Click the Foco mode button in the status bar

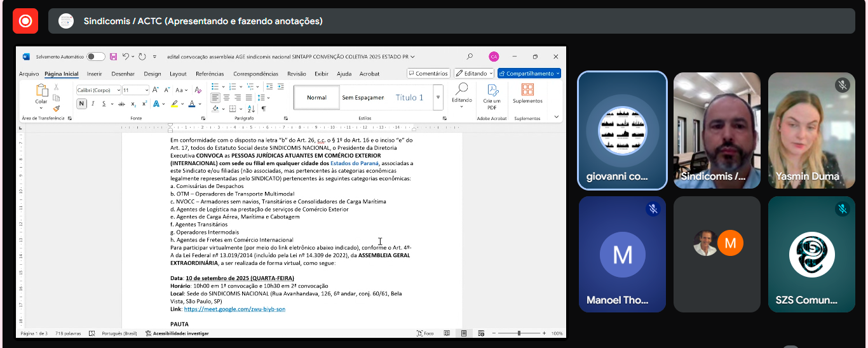click(x=425, y=333)
